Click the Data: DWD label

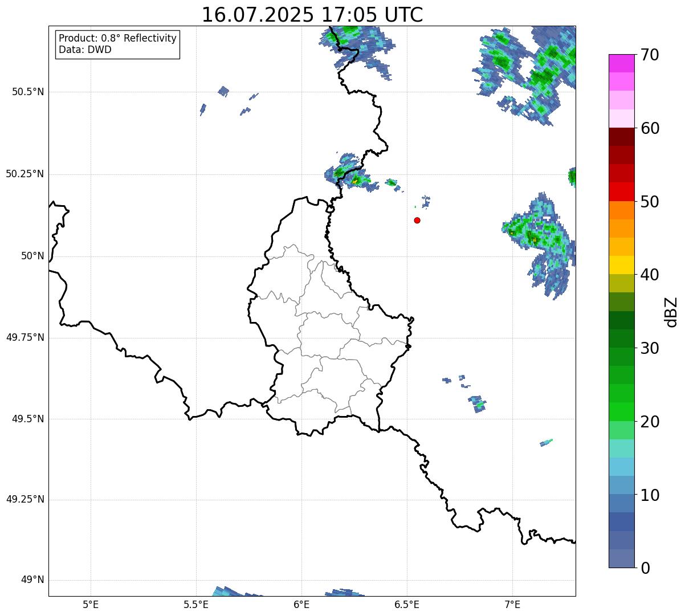tap(85, 50)
